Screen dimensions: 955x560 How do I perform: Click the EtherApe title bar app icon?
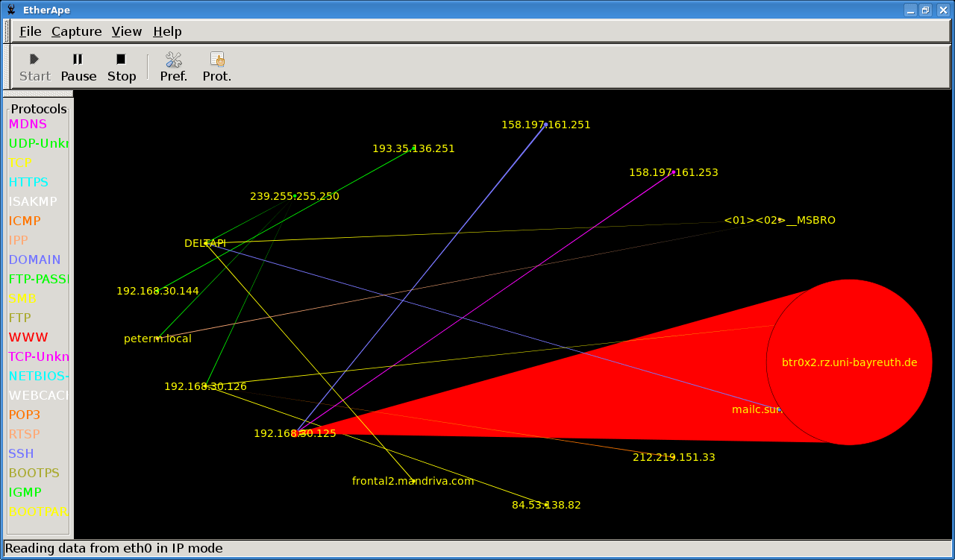click(12, 10)
